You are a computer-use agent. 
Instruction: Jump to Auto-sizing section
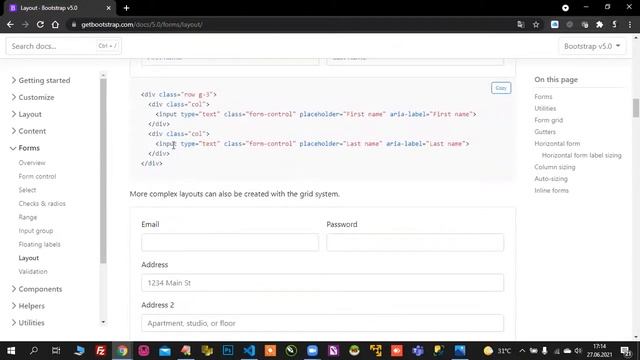(x=551, y=179)
